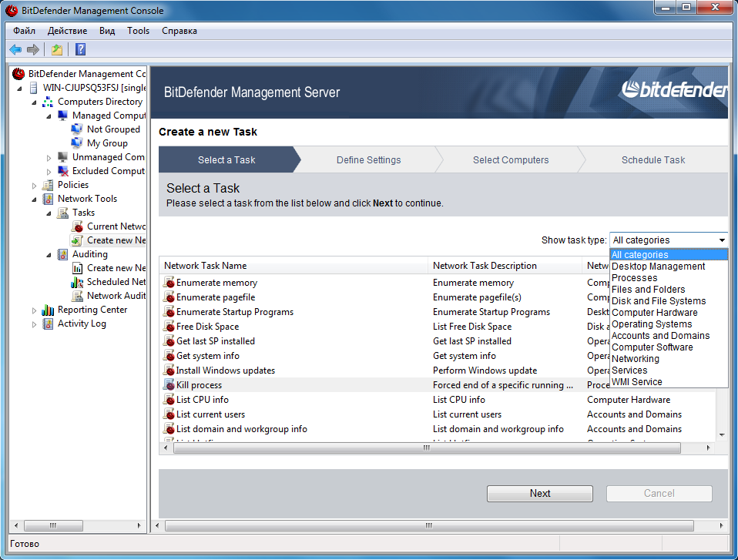Click the Network Tools icon
Screen dimensions: 738x560
pos(48,199)
